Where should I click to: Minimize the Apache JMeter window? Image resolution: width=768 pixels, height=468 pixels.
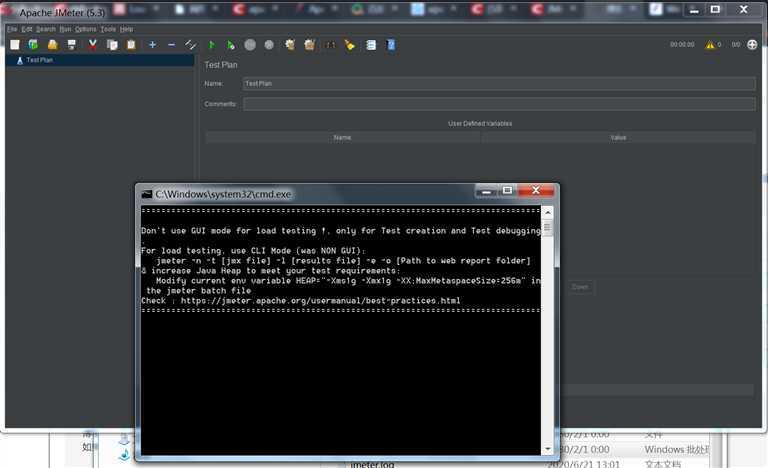(x=694, y=10)
